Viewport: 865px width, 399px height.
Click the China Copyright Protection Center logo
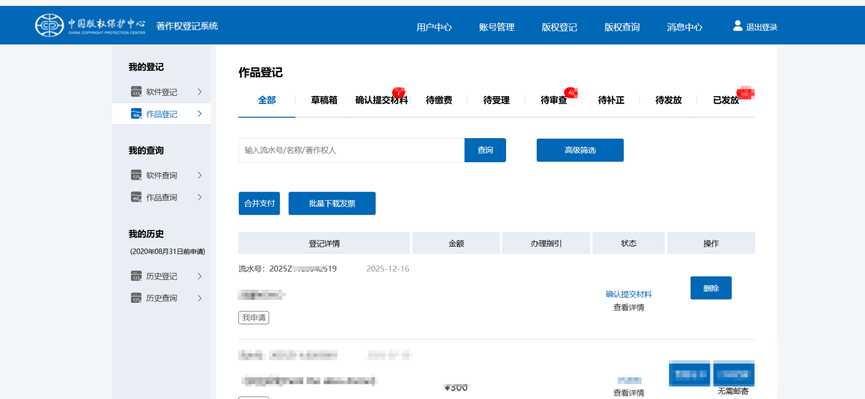90,25
